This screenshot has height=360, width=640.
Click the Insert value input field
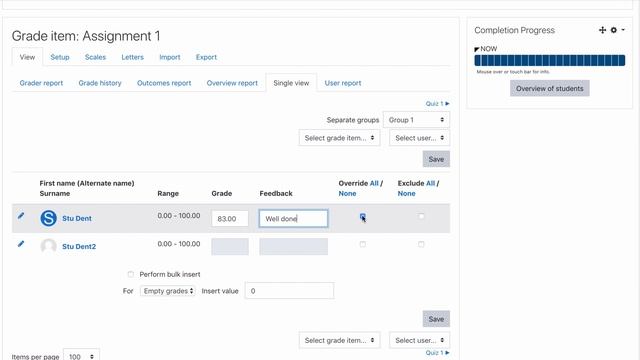click(x=289, y=291)
